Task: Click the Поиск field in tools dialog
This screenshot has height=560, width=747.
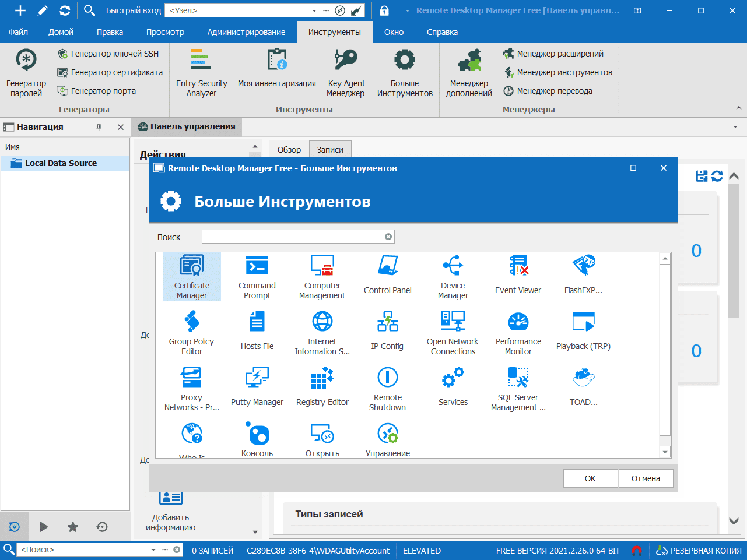Action: pos(298,237)
